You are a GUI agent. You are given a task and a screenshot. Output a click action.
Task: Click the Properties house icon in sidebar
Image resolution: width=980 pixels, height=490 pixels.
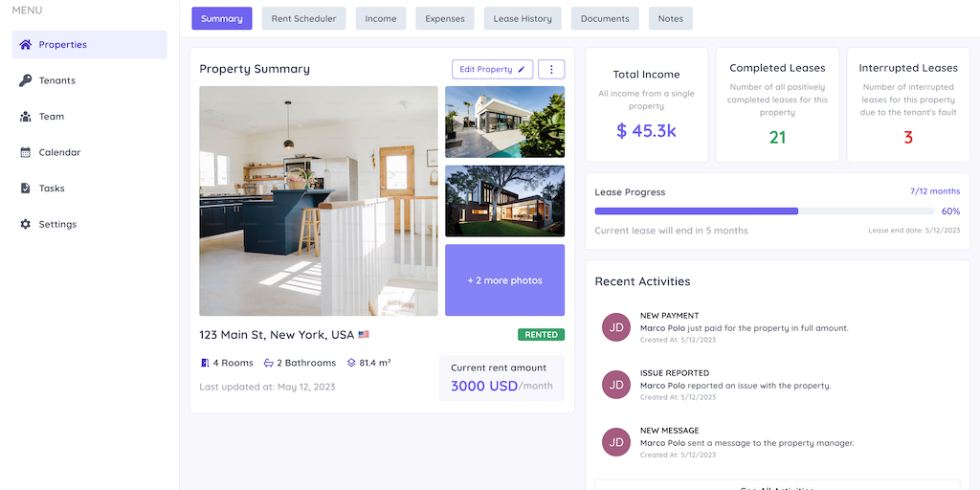click(25, 44)
